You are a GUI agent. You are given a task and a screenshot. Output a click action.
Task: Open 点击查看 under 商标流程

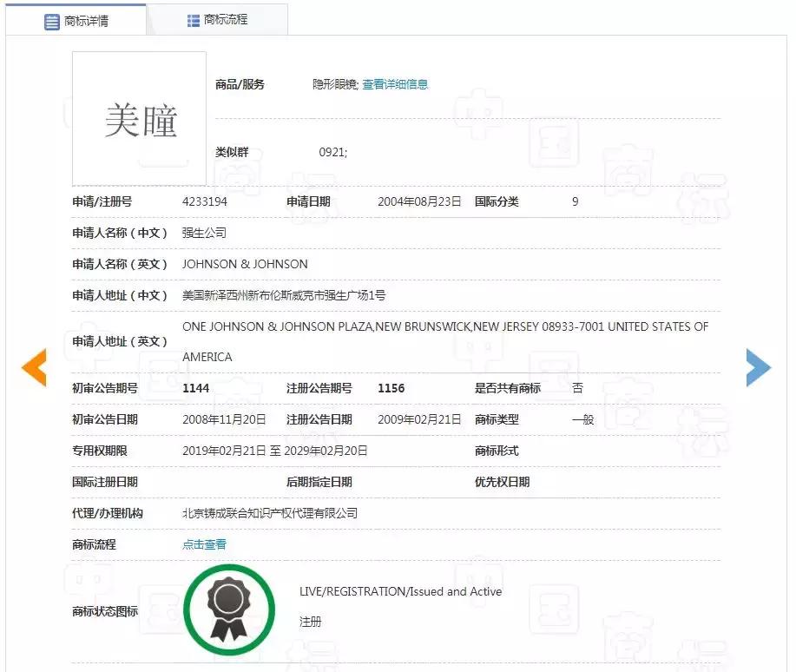[x=204, y=544]
